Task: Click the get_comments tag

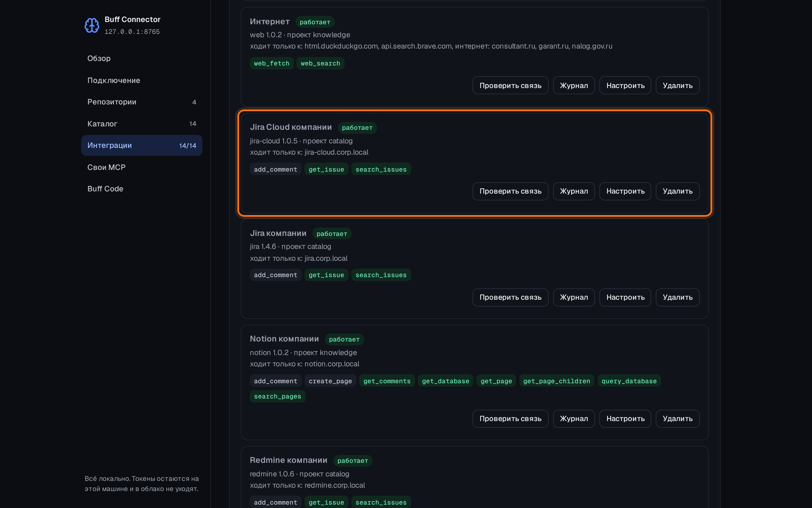Action: (x=387, y=381)
